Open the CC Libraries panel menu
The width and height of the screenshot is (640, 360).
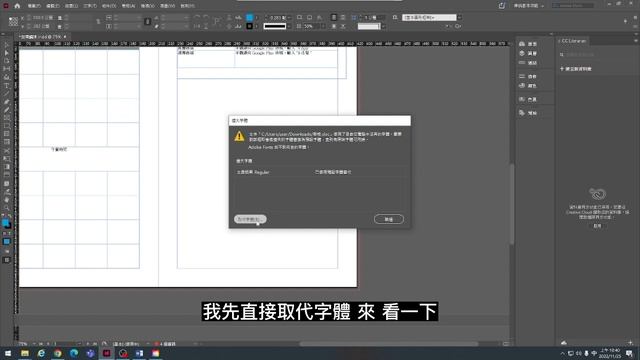pyautogui.click(x=636, y=41)
